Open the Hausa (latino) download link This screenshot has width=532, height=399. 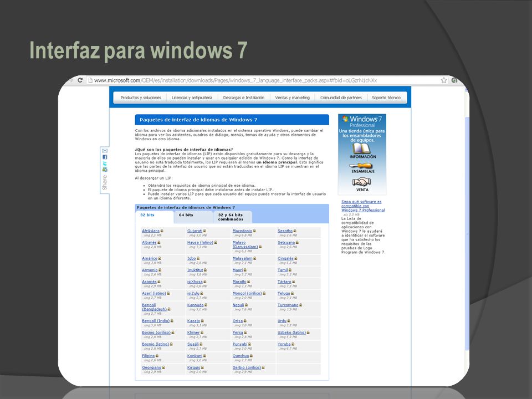point(200,243)
